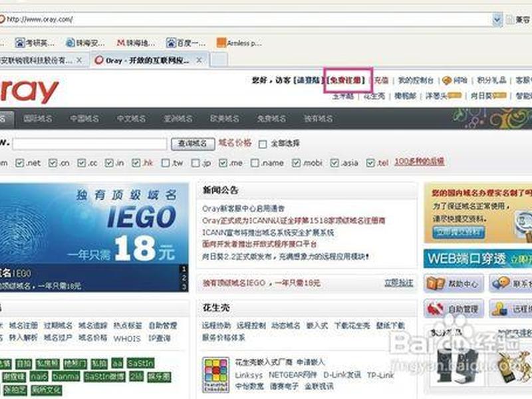Open the 免费域名 navigation item
The image size is (532, 399).
(x=271, y=118)
